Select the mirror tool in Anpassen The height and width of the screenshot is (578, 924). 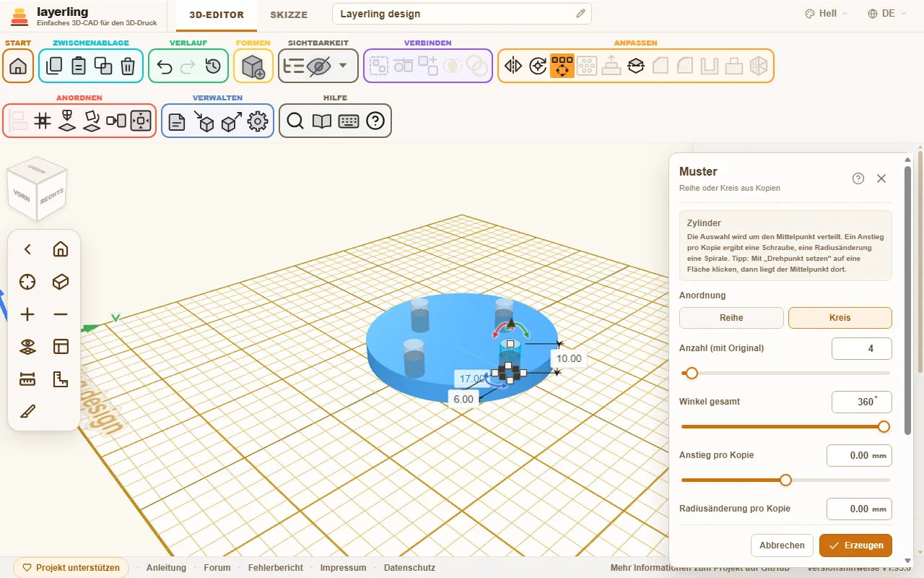tap(513, 66)
